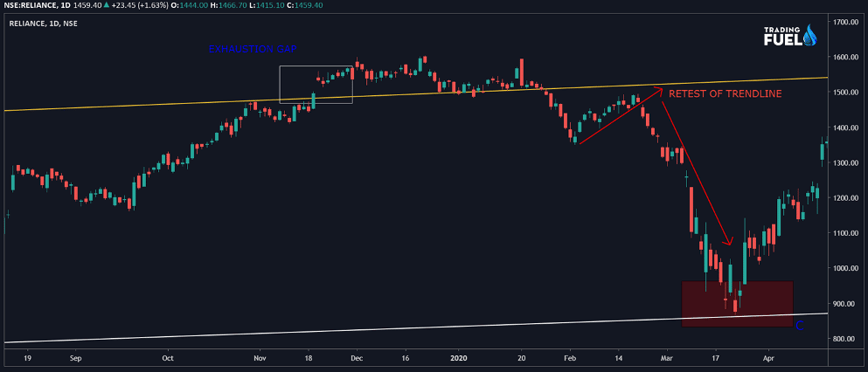Click the Mar label on the time axis

667,358
